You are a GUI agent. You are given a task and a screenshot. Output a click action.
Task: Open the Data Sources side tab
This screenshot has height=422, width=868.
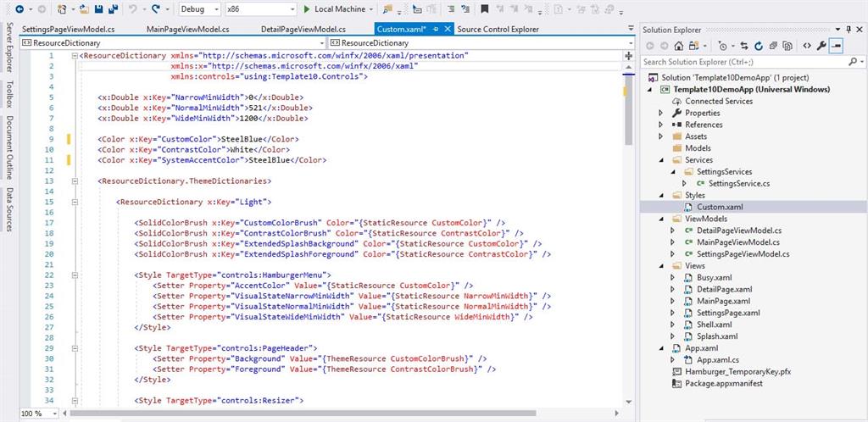click(x=8, y=209)
